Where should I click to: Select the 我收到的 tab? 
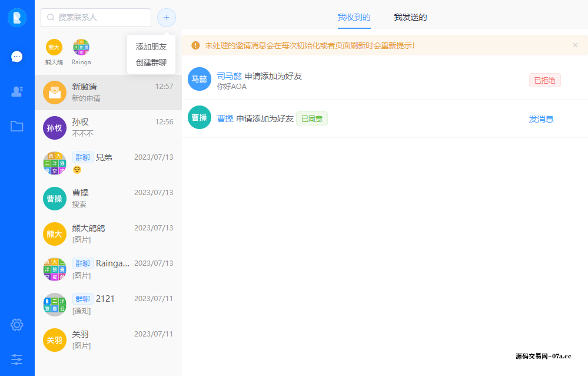(354, 18)
